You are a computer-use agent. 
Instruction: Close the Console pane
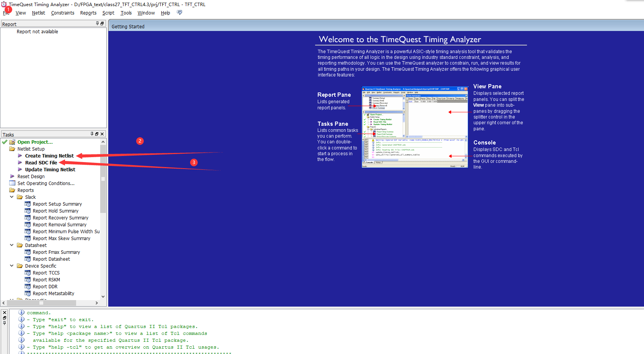click(x=5, y=313)
